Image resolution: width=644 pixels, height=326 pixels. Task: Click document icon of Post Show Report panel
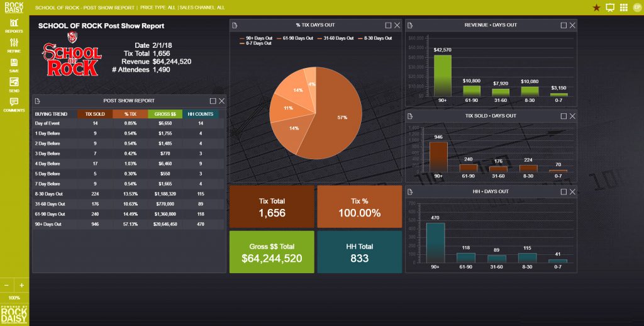pos(37,101)
